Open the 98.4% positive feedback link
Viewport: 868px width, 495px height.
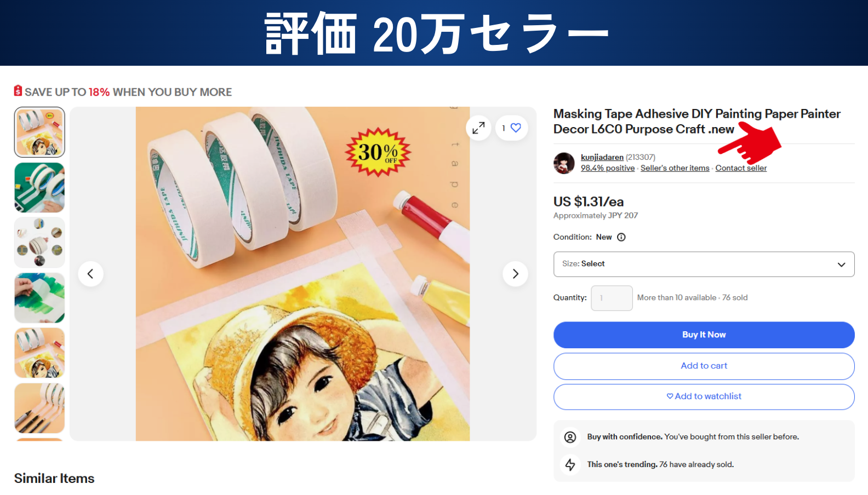point(608,168)
